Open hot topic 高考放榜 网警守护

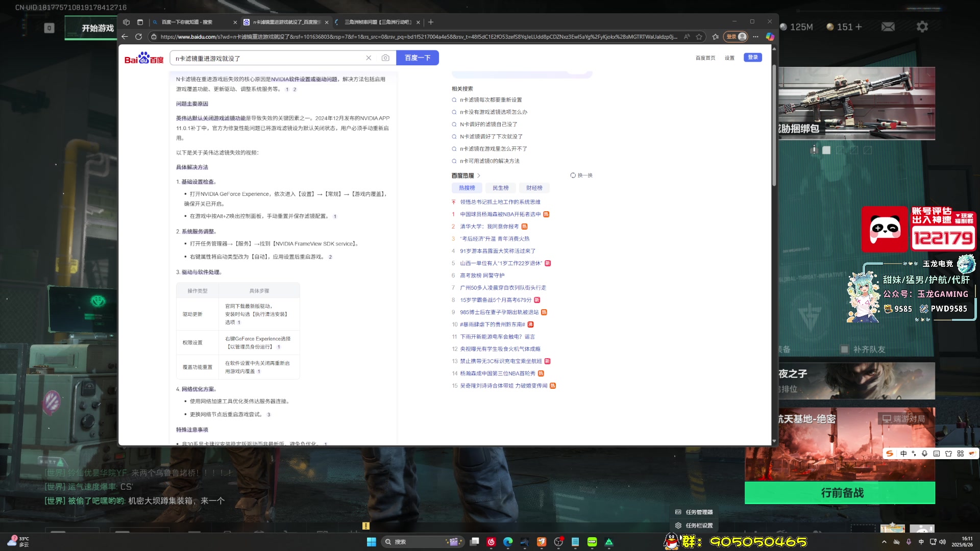(x=482, y=275)
